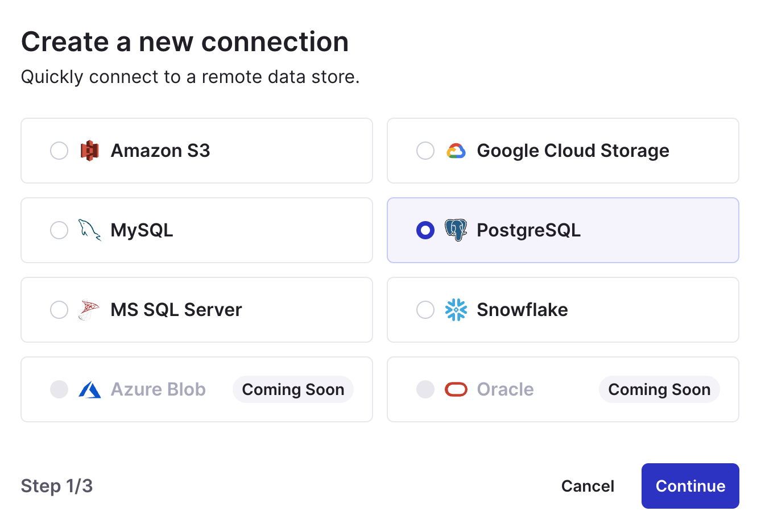This screenshot has height=532, width=761.
Task: Click the Oracle red oval icon
Action: point(456,389)
